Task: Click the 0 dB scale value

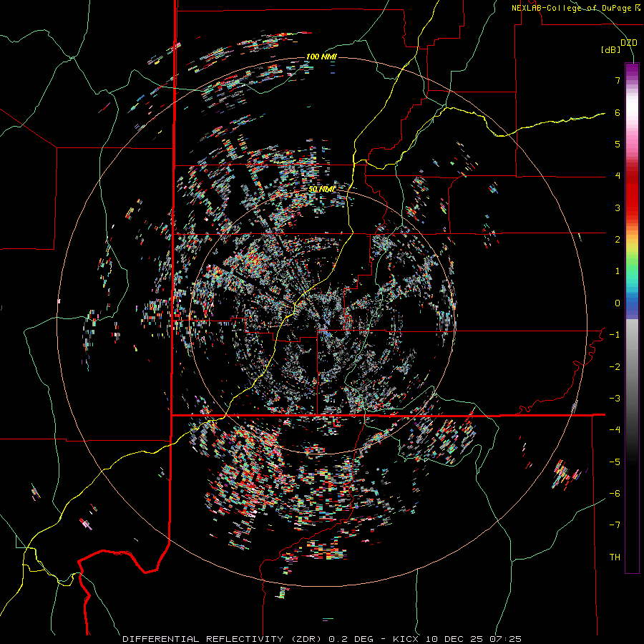Action: (618, 303)
